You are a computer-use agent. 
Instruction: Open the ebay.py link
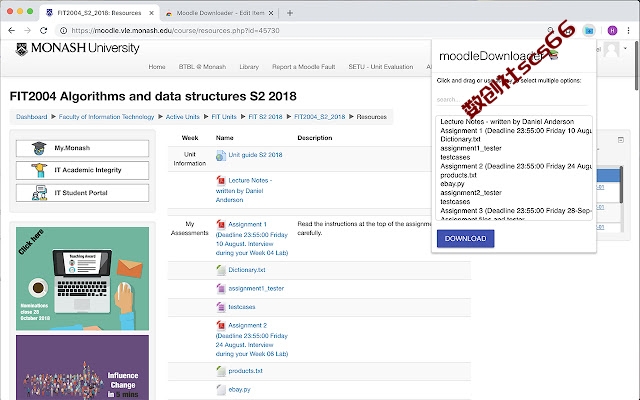click(239, 389)
